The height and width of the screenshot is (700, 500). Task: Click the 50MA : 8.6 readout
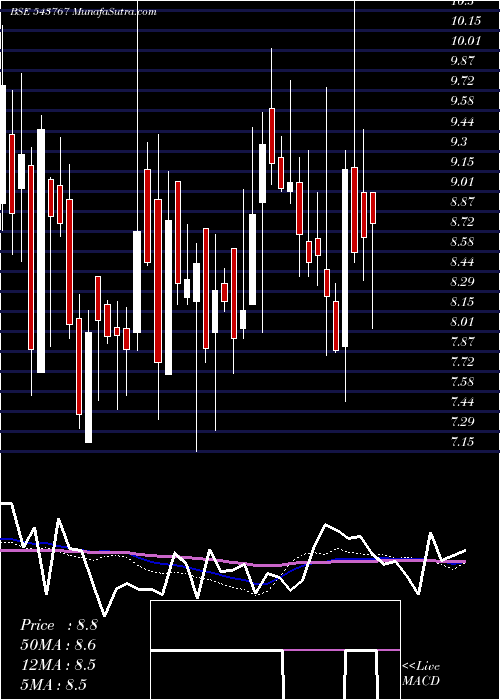[58, 646]
